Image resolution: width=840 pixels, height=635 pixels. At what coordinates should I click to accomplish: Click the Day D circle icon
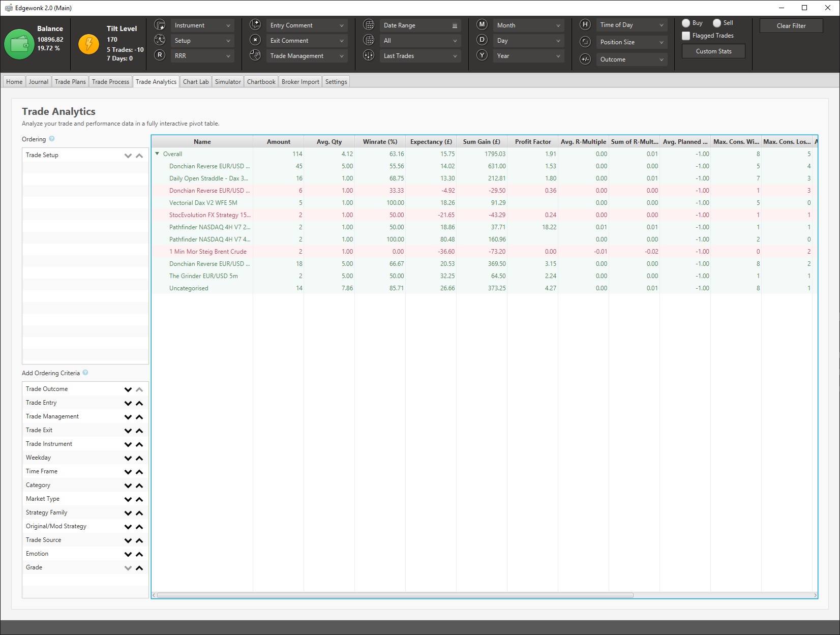click(x=482, y=40)
